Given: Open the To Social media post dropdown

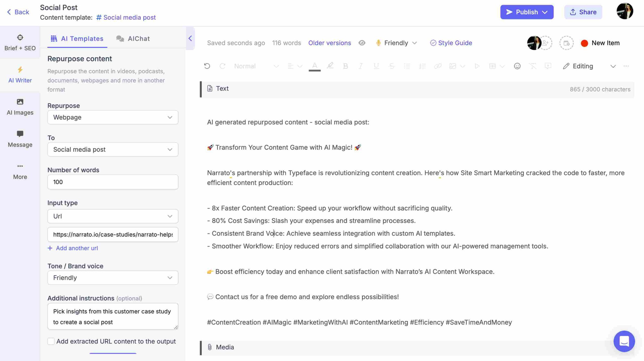Looking at the screenshot, I should (x=113, y=149).
